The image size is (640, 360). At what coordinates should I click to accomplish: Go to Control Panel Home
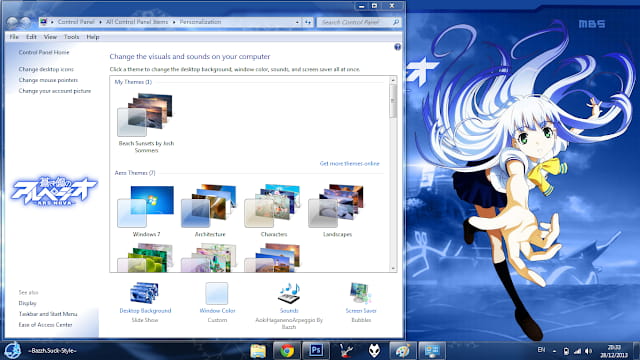(x=44, y=52)
